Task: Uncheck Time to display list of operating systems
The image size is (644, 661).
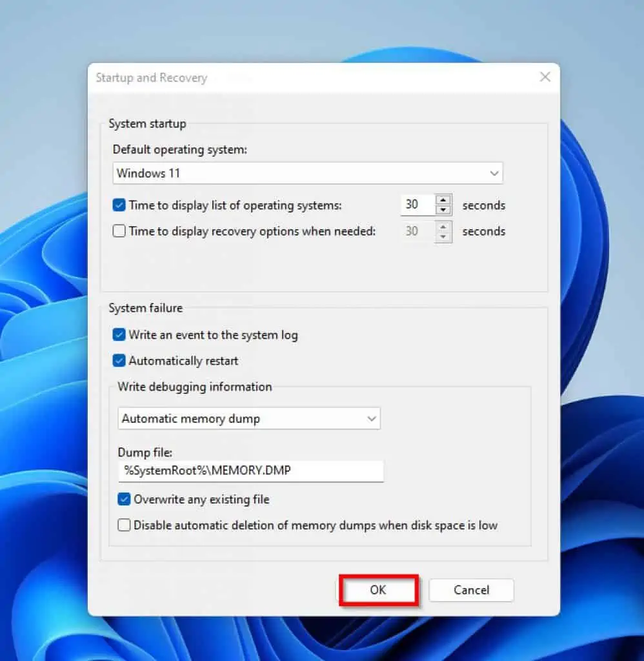Action: [x=119, y=205]
